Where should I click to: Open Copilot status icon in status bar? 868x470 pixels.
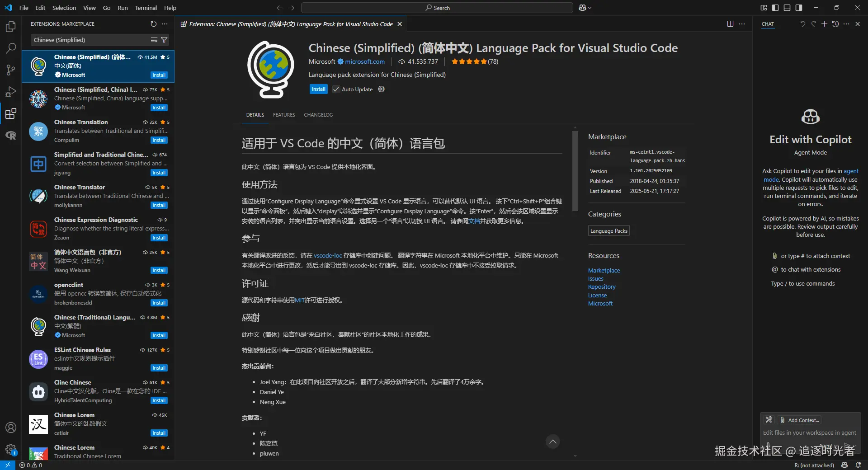844,465
